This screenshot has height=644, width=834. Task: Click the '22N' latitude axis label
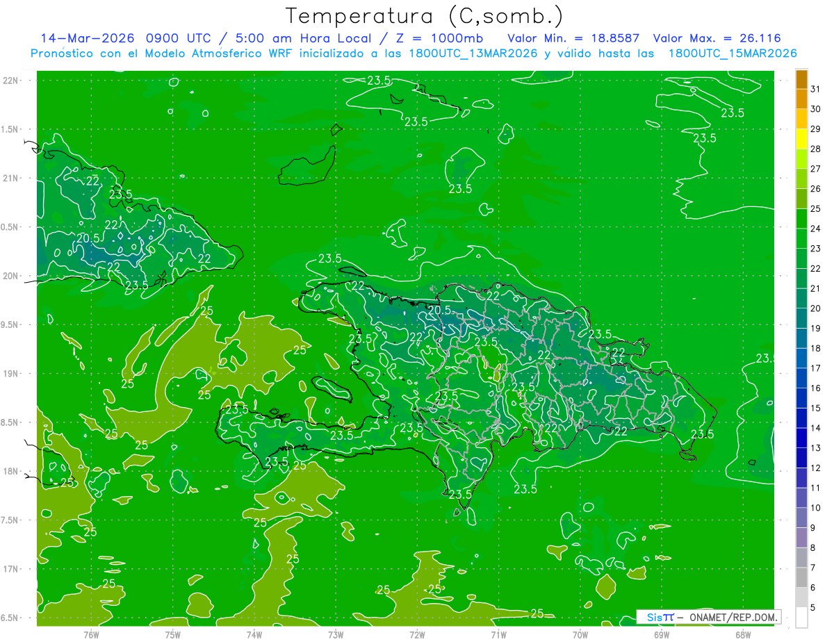click(11, 81)
